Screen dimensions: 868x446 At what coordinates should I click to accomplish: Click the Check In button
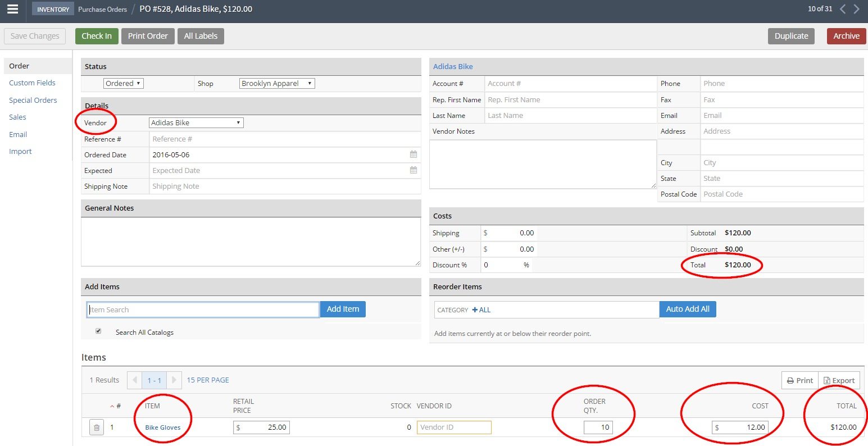[97, 36]
